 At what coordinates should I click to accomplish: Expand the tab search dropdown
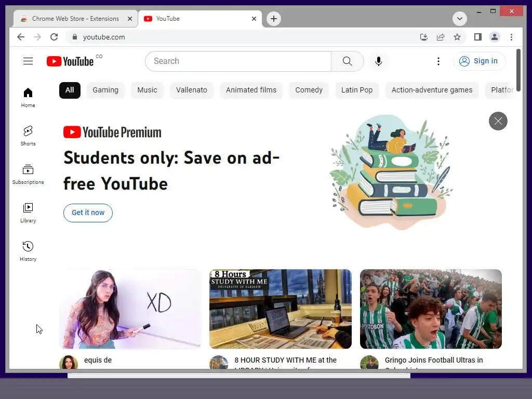pyautogui.click(x=460, y=19)
